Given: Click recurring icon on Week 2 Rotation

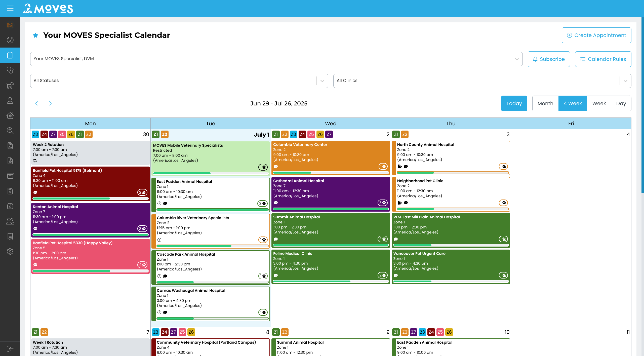Looking at the screenshot, I should pos(35,161).
